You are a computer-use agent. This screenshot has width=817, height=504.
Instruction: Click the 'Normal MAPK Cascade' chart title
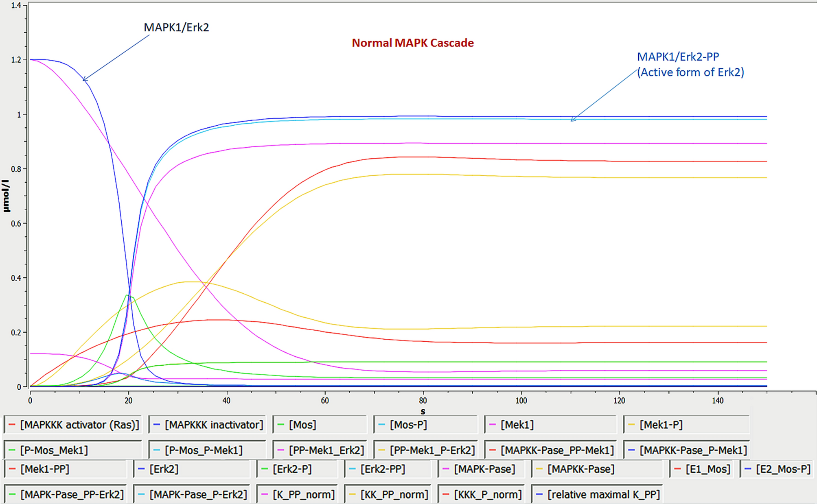point(412,43)
